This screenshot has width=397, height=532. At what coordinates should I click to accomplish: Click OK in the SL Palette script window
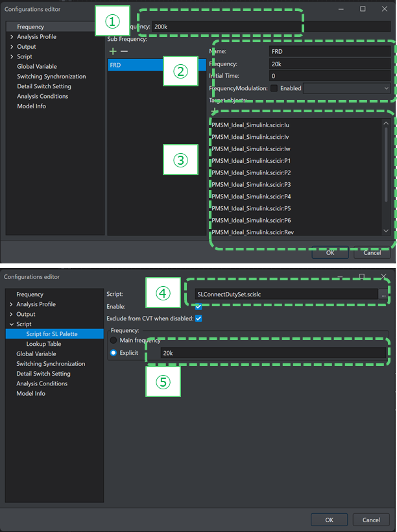click(x=329, y=520)
